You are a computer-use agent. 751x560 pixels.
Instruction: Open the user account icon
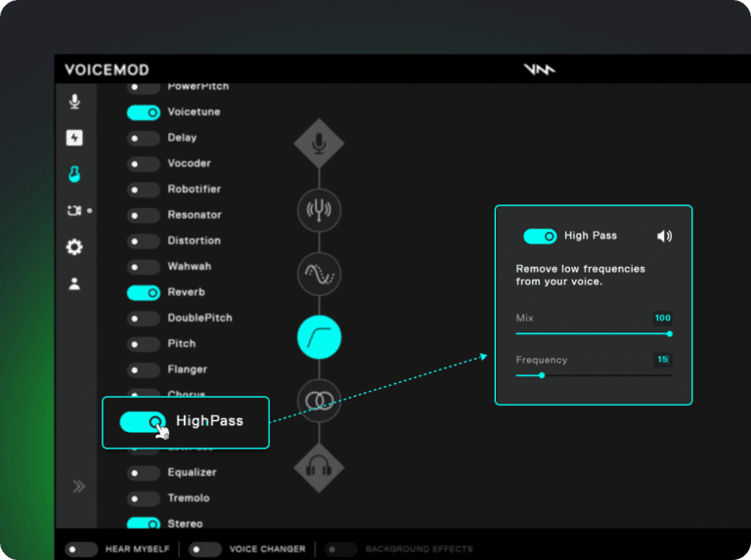74,284
